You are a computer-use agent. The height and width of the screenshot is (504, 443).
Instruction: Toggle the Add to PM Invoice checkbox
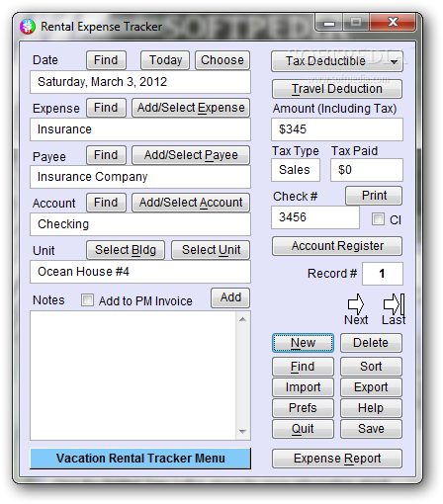pos(87,300)
